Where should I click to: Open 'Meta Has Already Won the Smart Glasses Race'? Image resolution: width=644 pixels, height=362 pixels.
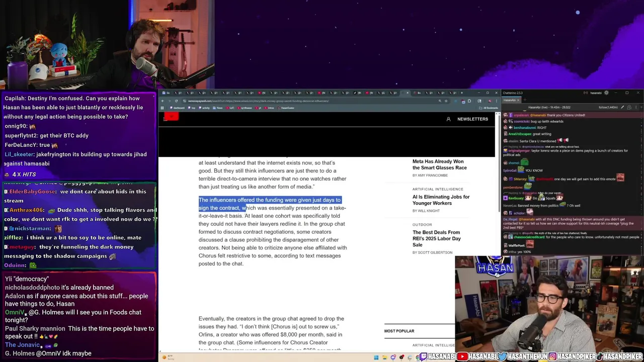click(439, 164)
